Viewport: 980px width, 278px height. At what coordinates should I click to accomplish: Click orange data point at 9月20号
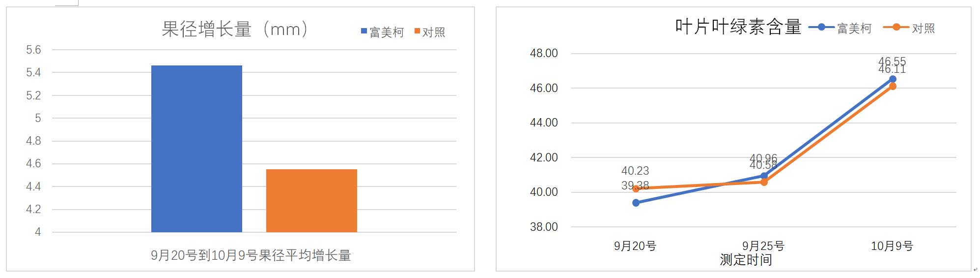pyautogui.click(x=636, y=188)
